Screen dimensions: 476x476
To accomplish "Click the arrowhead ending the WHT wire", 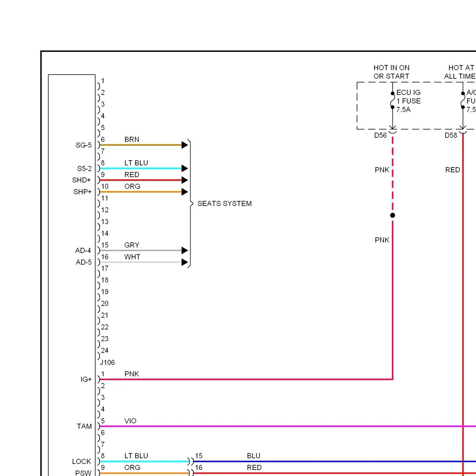I will (x=185, y=262).
